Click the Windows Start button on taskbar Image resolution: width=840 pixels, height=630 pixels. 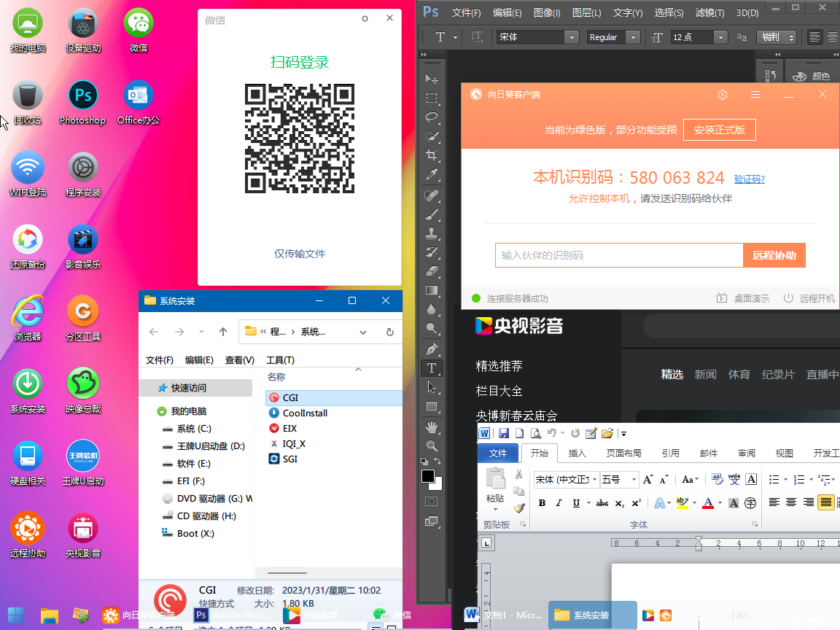point(15,615)
